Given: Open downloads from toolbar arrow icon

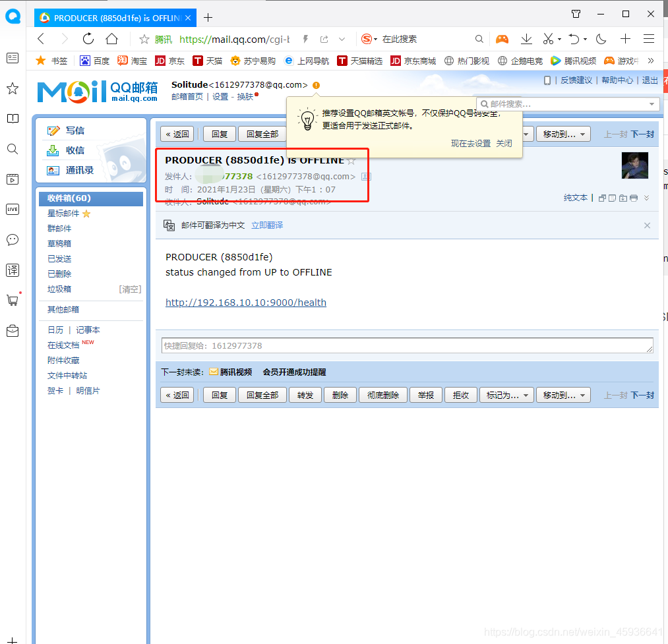Looking at the screenshot, I should [527, 39].
